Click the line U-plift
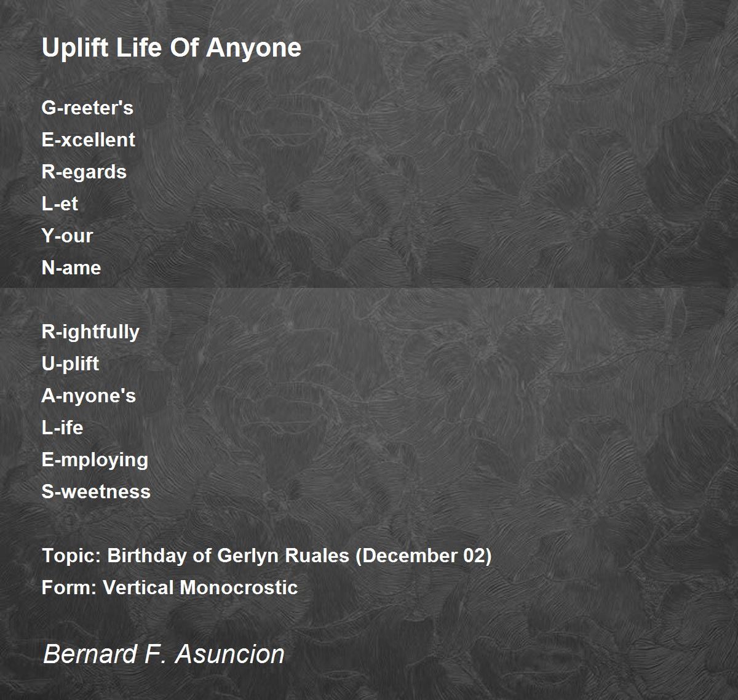 pyautogui.click(x=70, y=364)
